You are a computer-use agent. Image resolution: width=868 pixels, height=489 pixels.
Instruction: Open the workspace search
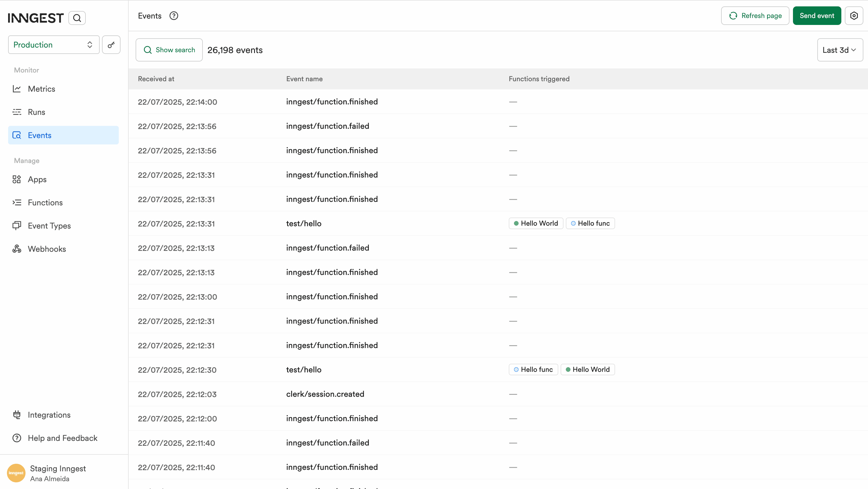coord(77,17)
